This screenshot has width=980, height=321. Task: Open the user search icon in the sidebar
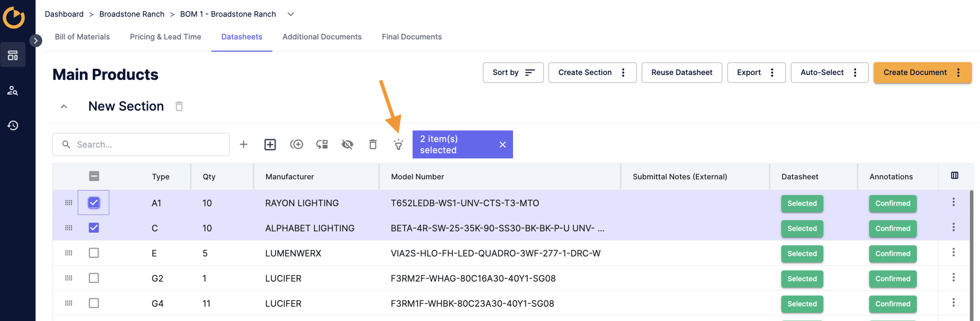tap(13, 91)
